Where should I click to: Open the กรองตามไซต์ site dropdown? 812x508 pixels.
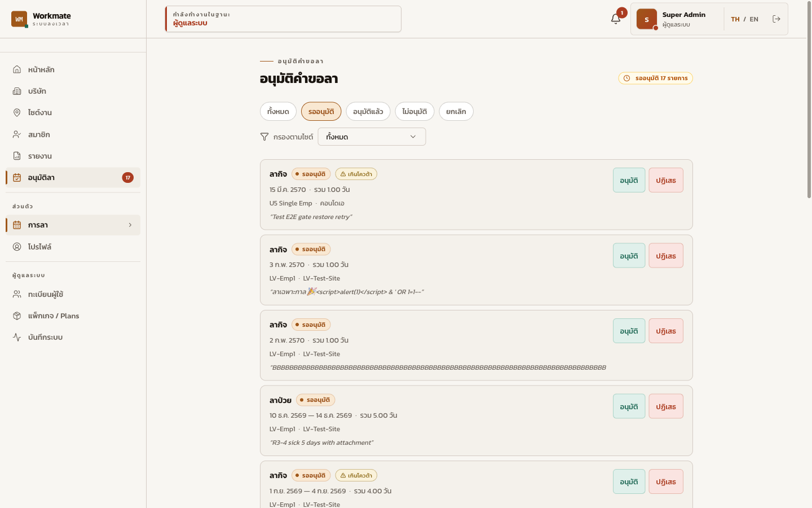point(372,137)
